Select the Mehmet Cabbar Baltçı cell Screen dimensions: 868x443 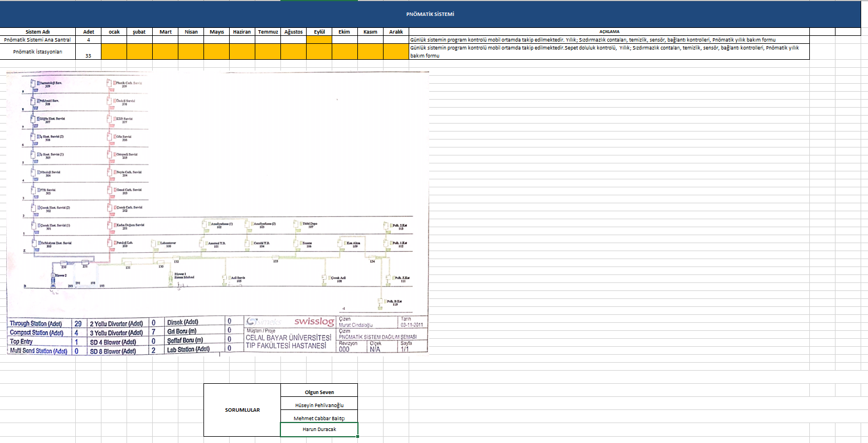pyautogui.click(x=319, y=417)
